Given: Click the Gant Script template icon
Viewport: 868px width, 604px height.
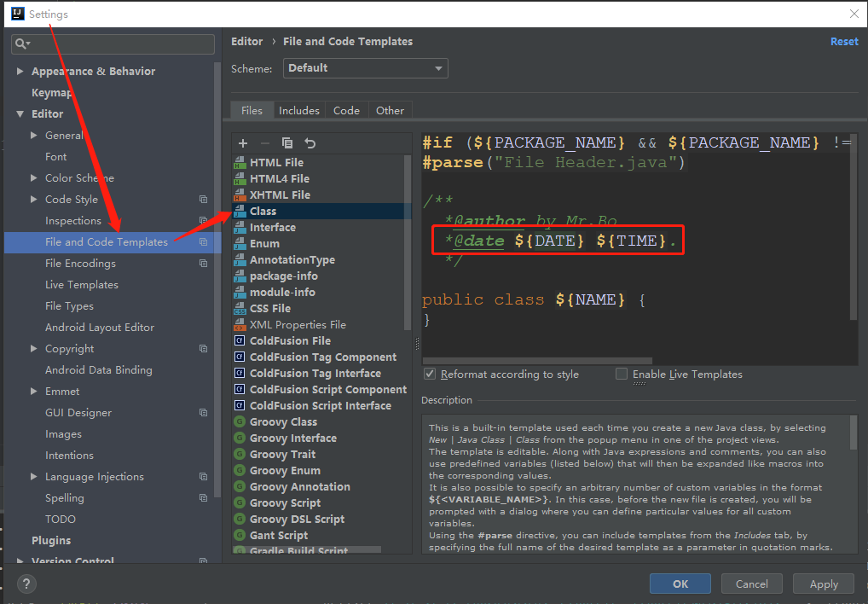Looking at the screenshot, I should 240,536.
